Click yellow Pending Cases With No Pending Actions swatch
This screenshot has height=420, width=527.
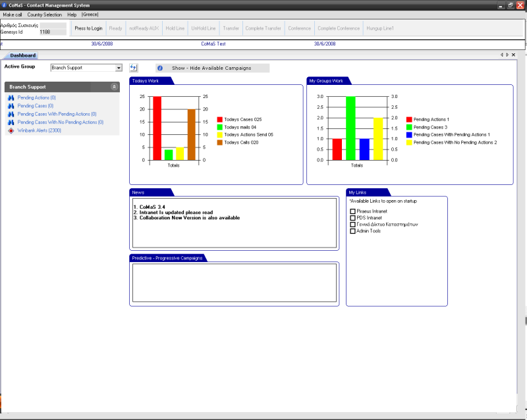coord(409,142)
